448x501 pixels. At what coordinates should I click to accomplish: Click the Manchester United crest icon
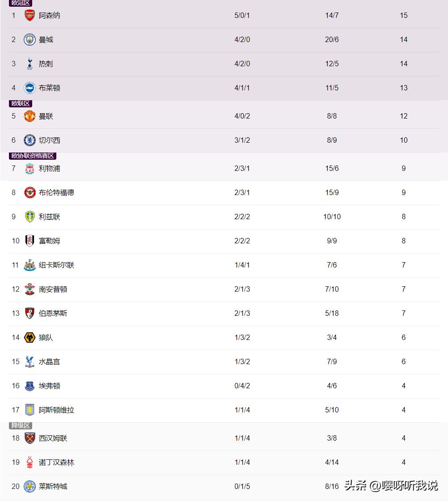pyautogui.click(x=30, y=116)
